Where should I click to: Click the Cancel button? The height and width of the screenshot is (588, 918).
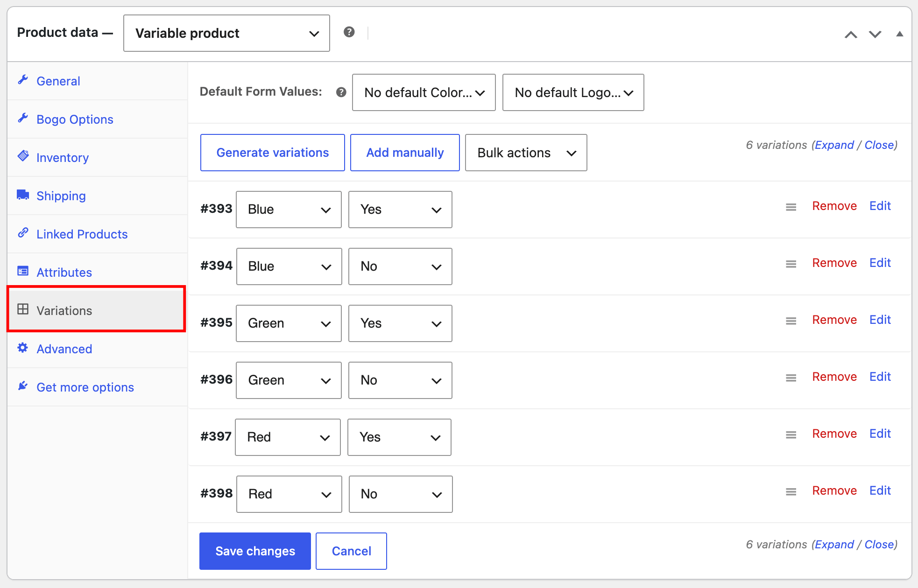pos(351,551)
